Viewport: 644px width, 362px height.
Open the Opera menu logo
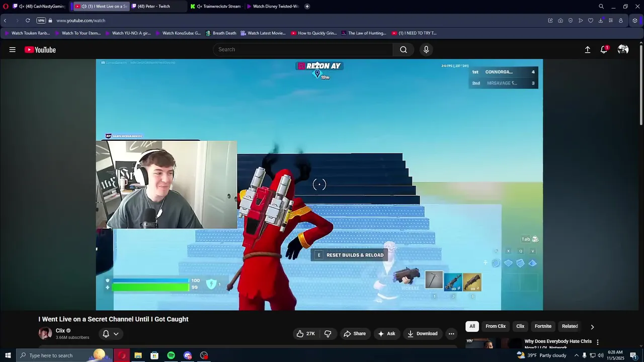[5, 6]
